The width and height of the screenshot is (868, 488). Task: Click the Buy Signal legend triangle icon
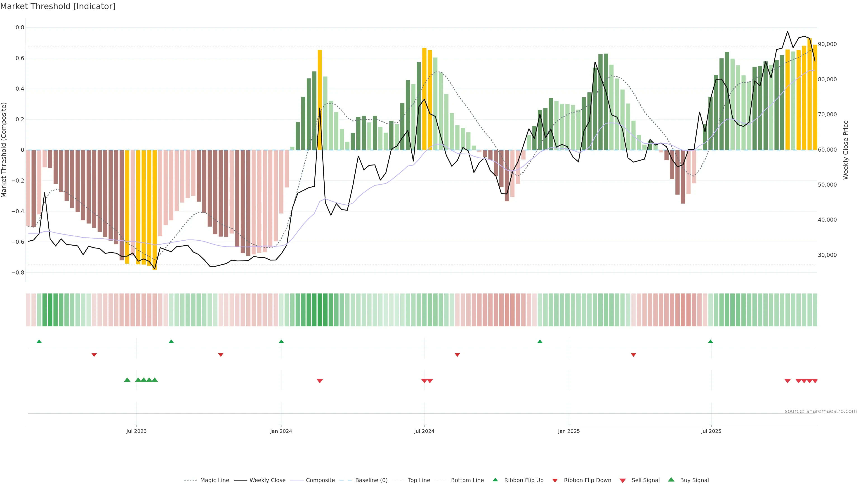point(671,480)
